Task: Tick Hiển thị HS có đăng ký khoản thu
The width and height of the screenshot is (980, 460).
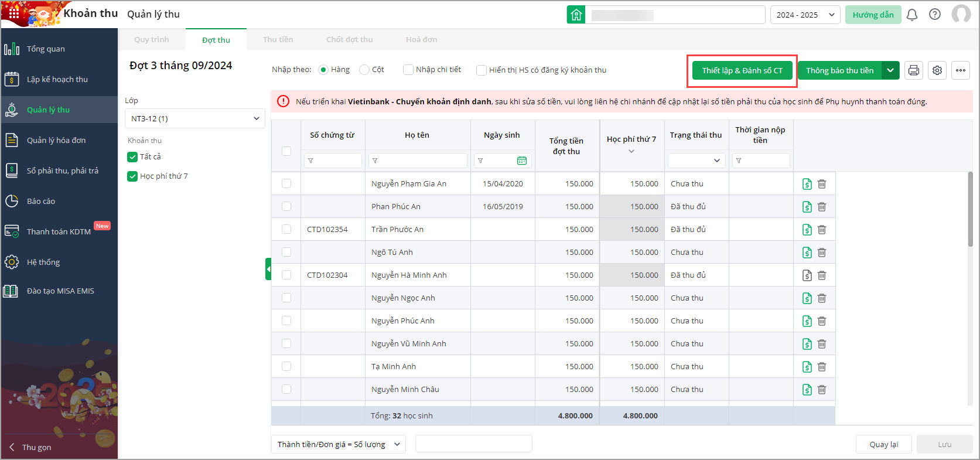Action: (482, 70)
